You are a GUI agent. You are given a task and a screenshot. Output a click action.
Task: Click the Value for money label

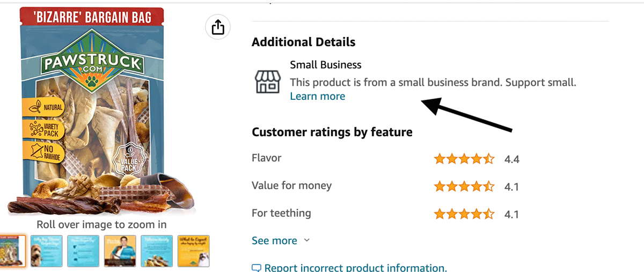coord(291,186)
